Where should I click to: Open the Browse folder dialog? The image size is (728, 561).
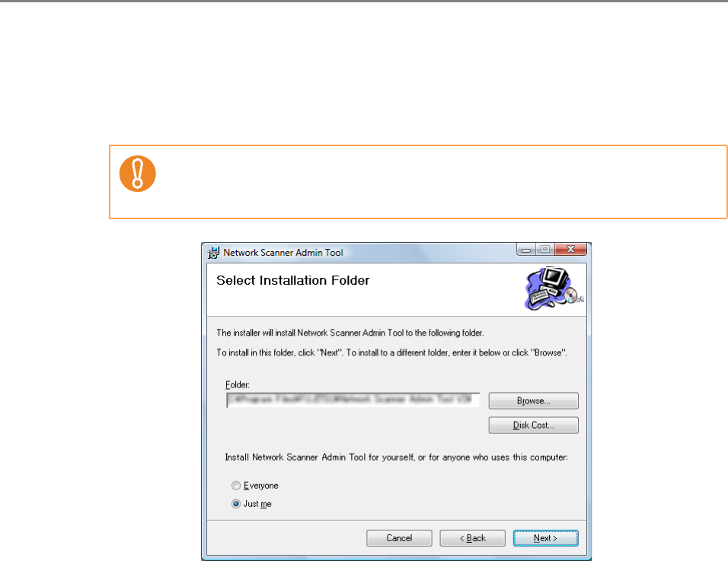(534, 401)
